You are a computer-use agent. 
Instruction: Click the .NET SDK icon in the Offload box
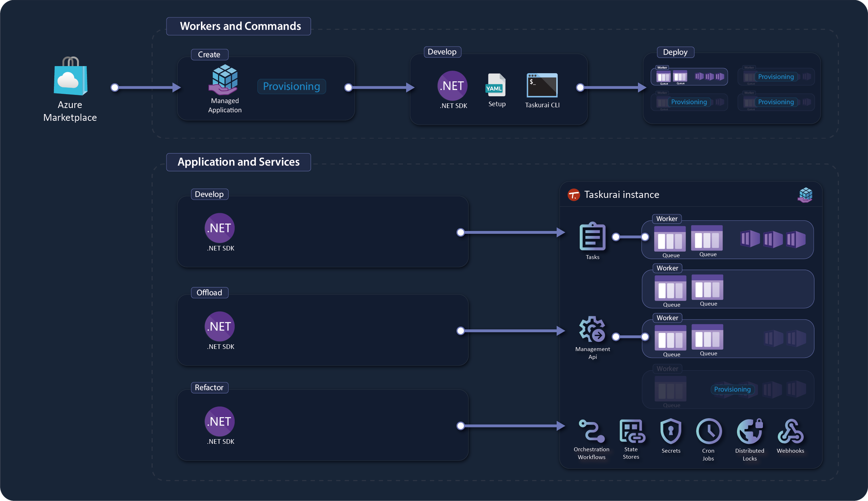point(220,326)
